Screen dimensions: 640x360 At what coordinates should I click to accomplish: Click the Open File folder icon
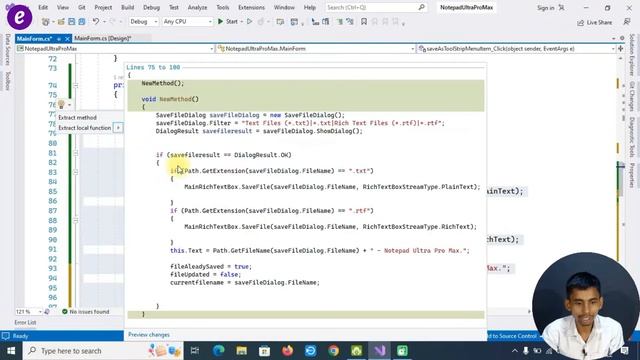point(61,22)
